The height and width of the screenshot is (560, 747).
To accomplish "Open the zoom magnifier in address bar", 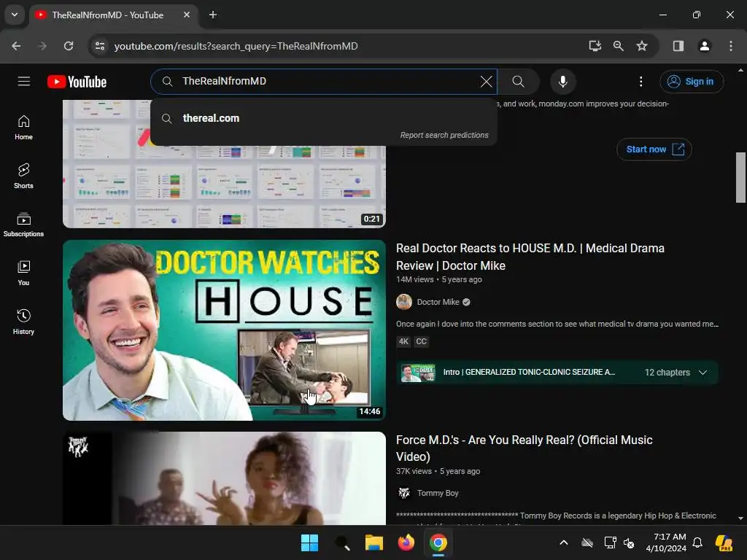I will coord(619,46).
